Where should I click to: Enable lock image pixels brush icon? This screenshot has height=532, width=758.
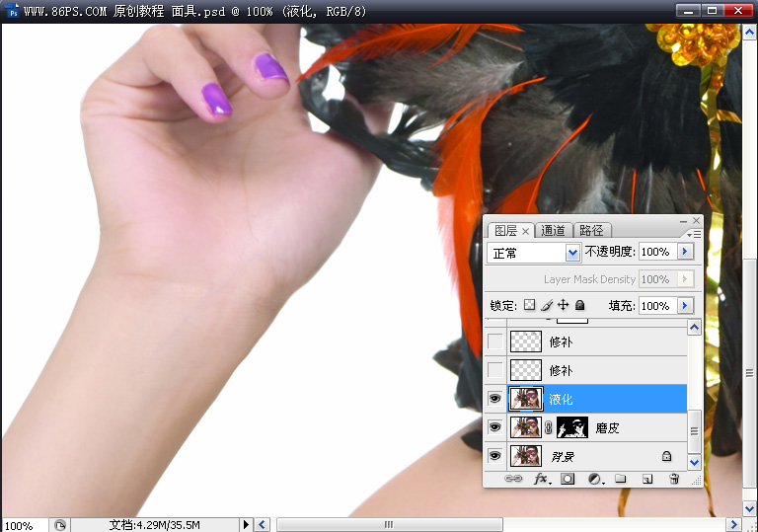547,305
